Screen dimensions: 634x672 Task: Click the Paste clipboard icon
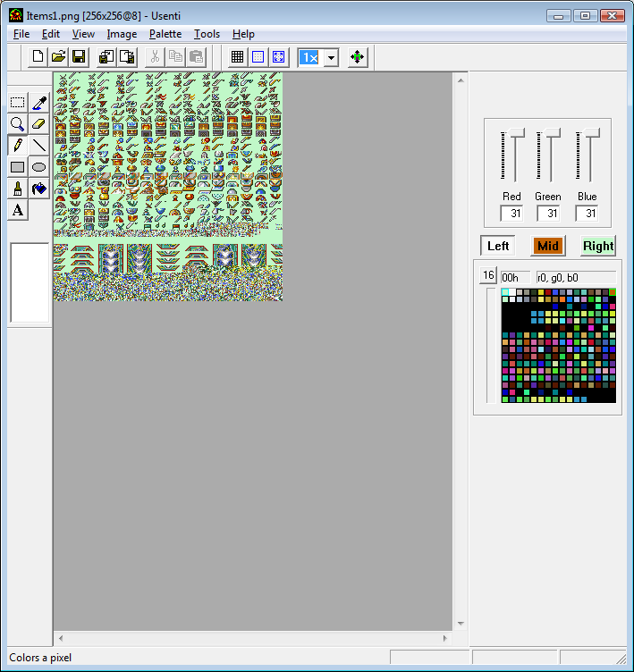tap(196, 57)
